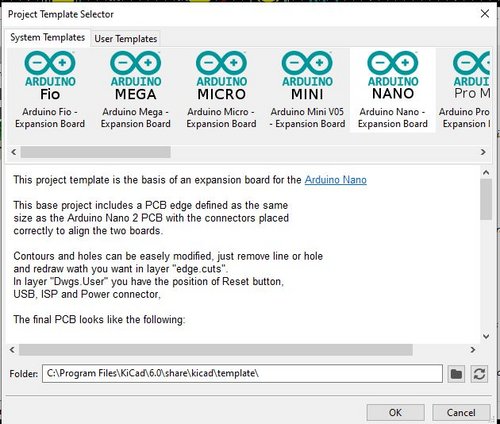Switch to the User Templates tab
Image resolution: width=500 pixels, height=424 pixels.
pos(126,39)
